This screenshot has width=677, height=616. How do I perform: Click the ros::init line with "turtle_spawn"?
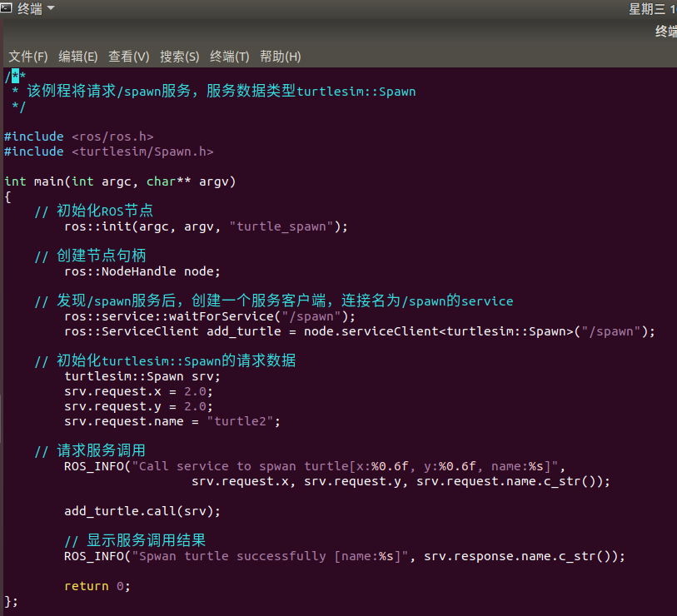click(206, 226)
